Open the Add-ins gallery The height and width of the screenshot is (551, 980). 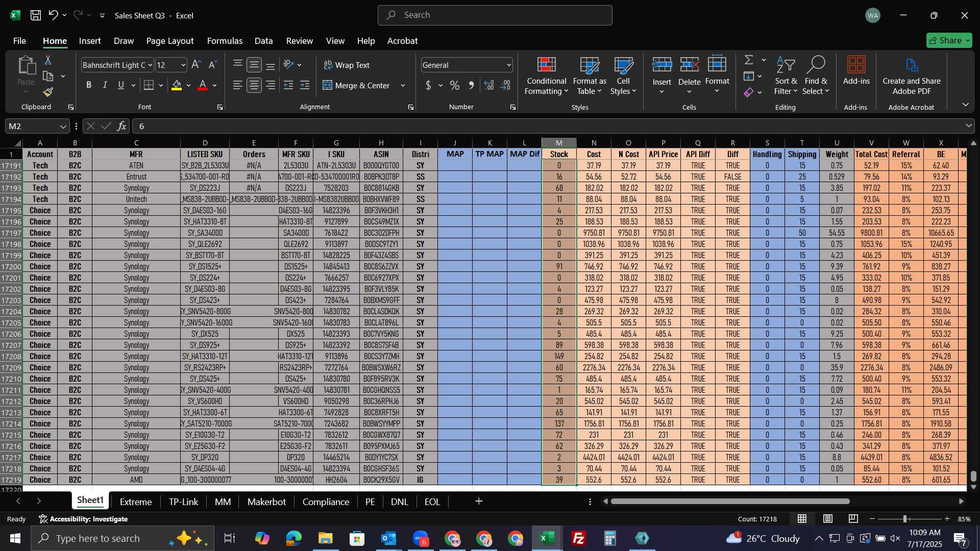tap(856, 70)
